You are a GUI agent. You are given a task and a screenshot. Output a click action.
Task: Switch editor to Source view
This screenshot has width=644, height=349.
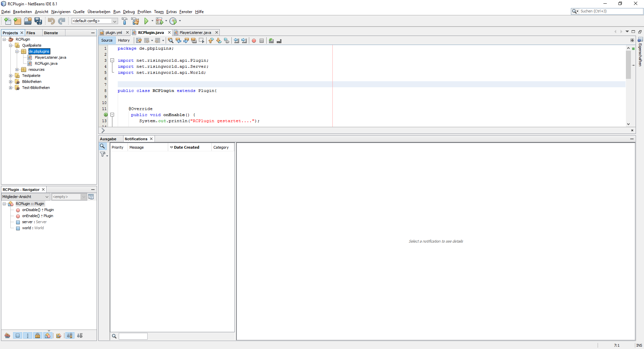tap(107, 40)
